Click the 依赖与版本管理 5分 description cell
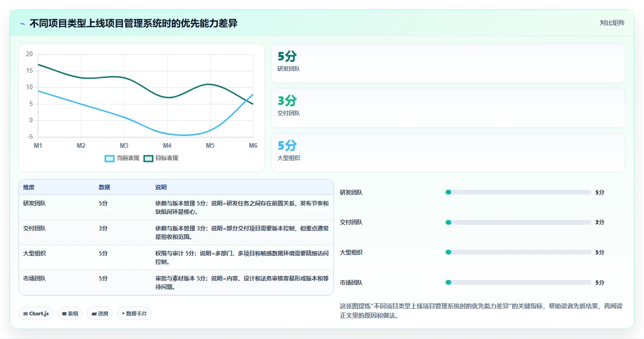This screenshot has height=339, width=644. [x=242, y=207]
